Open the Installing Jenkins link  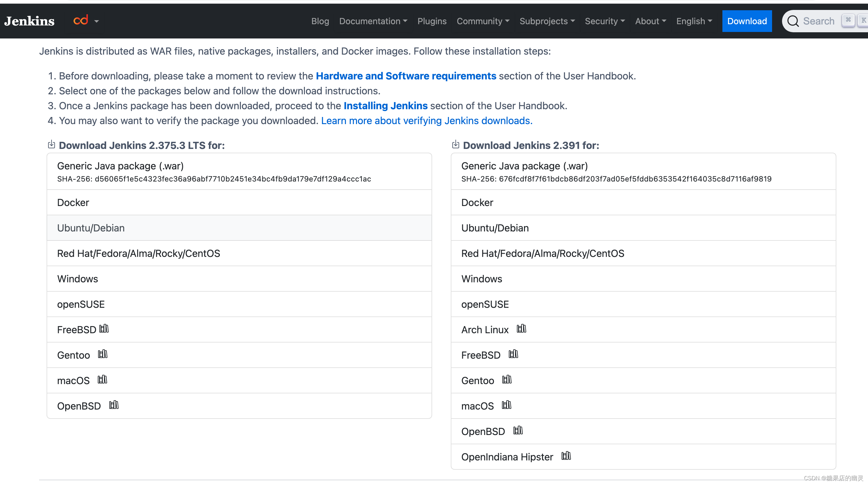[x=386, y=106]
